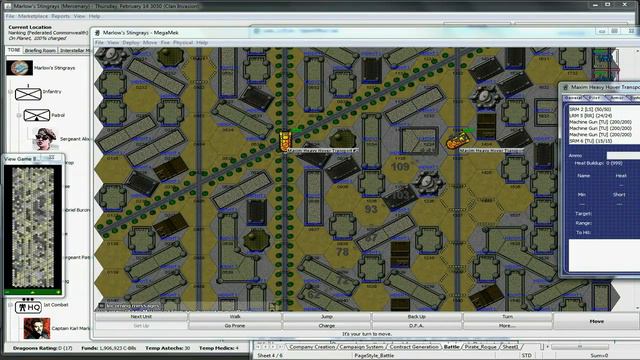The width and height of the screenshot is (640, 360).
Task: Open View menu in MegaMek window
Action: click(113, 42)
